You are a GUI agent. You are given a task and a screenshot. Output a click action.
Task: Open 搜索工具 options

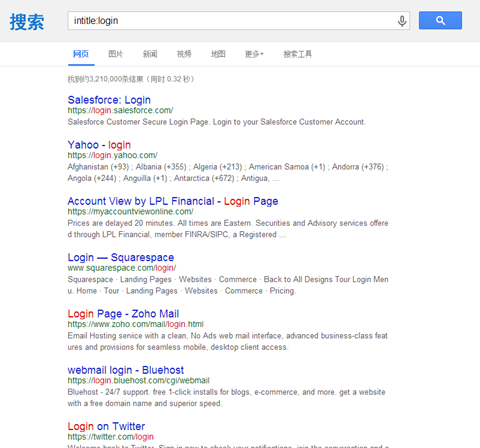pyautogui.click(x=298, y=54)
